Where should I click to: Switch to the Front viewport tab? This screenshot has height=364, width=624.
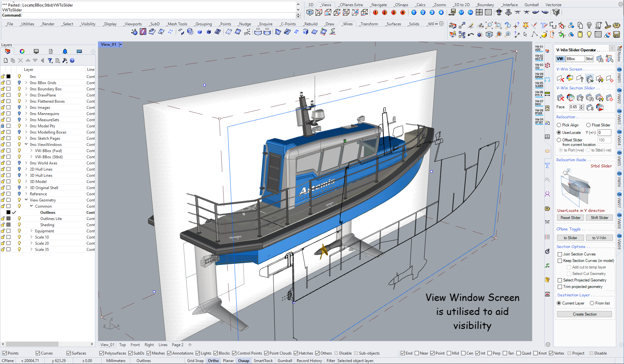135,345
